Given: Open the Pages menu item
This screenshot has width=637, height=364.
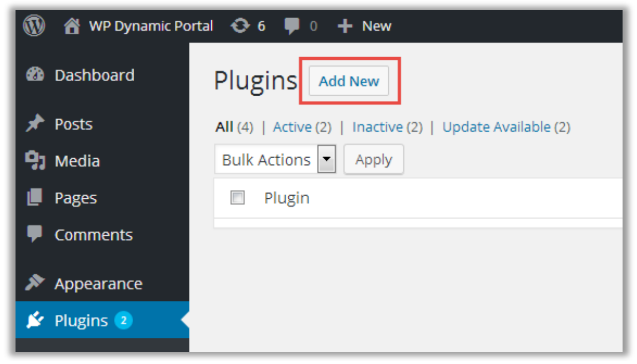Looking at the screenshot, I should [x=76, y=198].
